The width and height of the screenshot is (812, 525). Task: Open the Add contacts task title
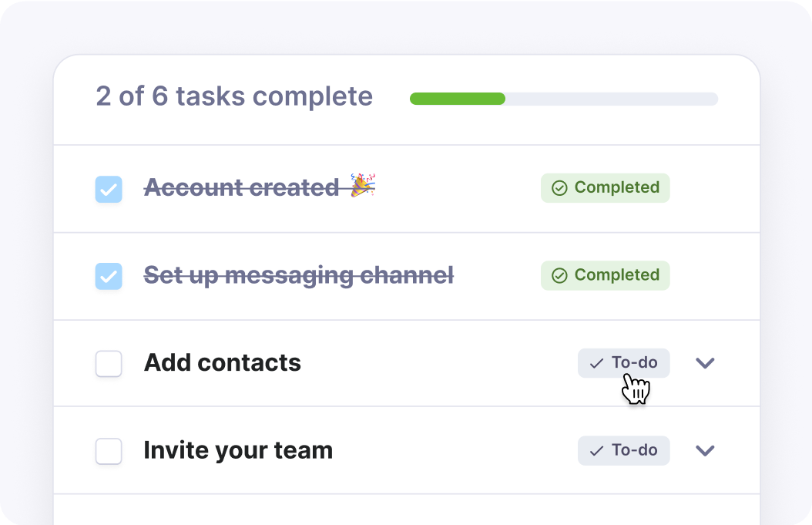tap(222, 362)
